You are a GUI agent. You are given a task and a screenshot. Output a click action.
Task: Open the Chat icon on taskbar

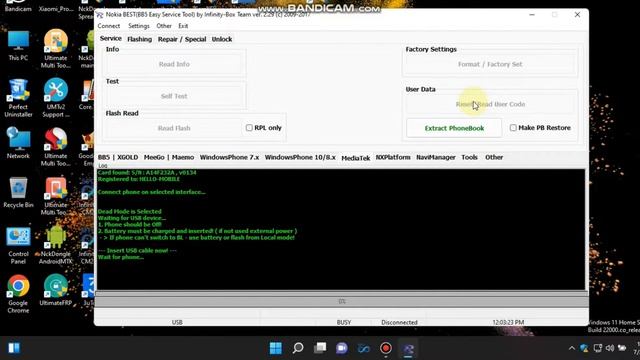coord(342,348)
